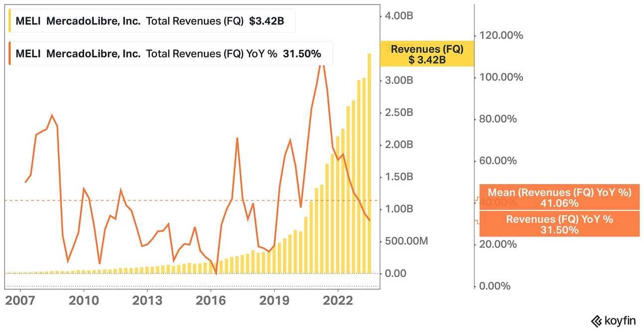Click the 80.00% axis label
Viewport: 644px width, 332px height.
pos(498,119)
